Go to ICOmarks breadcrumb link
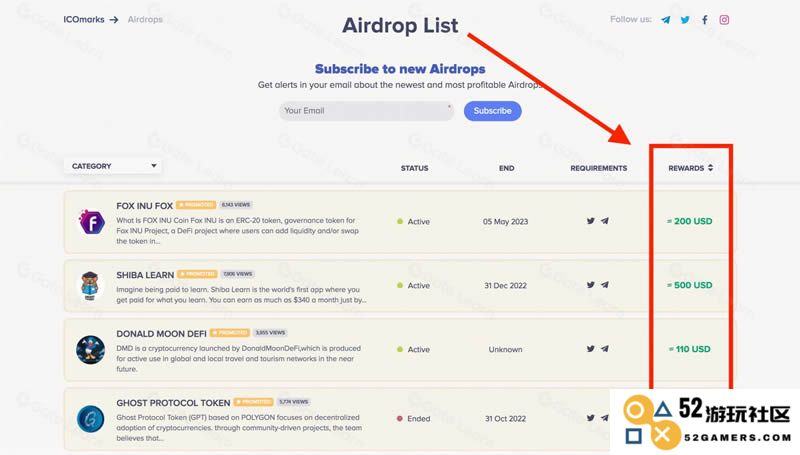This screenshot has width=800, height=455. tap(84, 19)
